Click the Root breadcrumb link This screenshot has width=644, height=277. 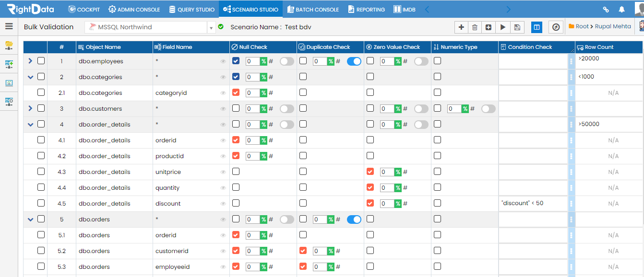click(582, 26)
